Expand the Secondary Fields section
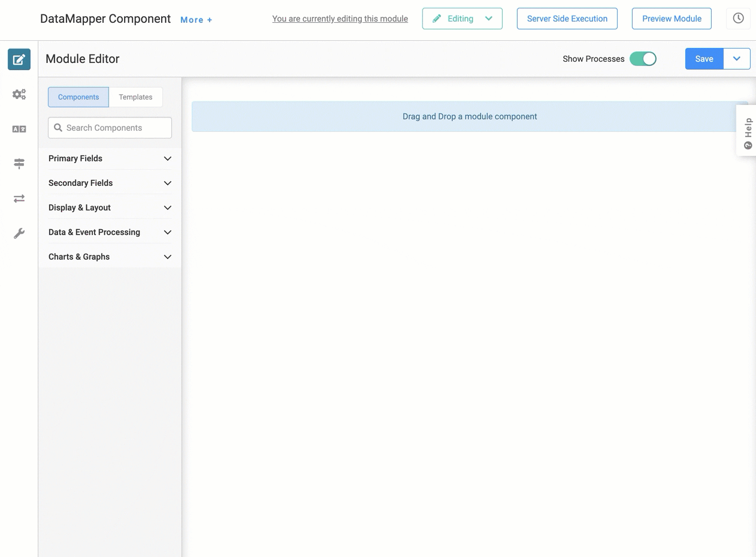 [x=110, y=183]
